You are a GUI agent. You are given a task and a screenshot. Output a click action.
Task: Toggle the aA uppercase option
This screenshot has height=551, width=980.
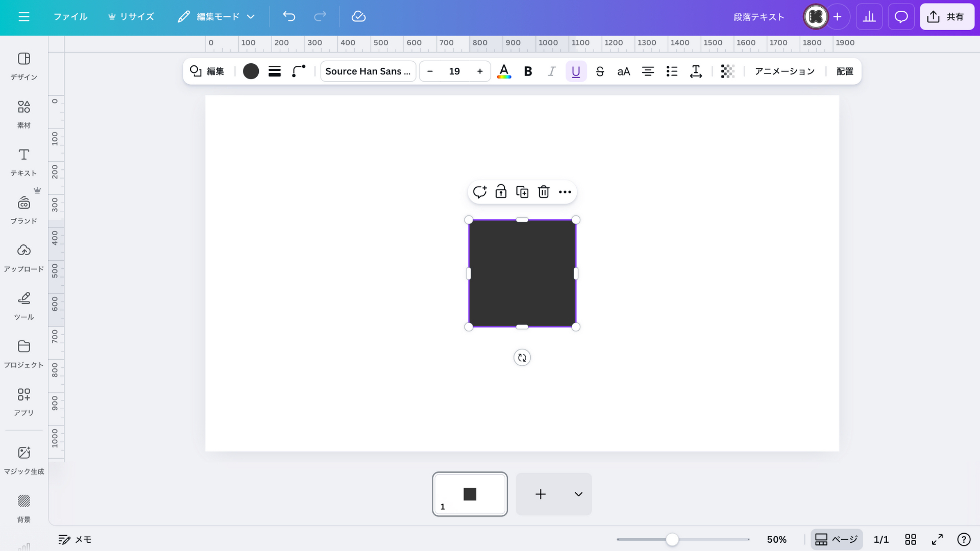(x=624, y=71)
